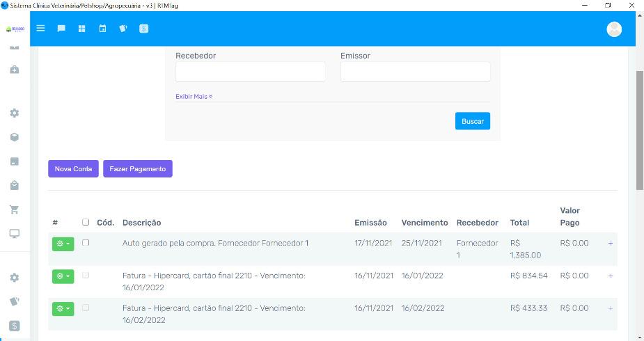Open the user avatar menu

click(614, 29)
